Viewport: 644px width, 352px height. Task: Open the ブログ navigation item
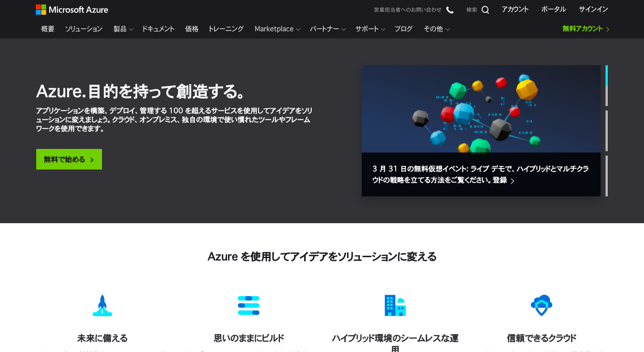[403, 29]
